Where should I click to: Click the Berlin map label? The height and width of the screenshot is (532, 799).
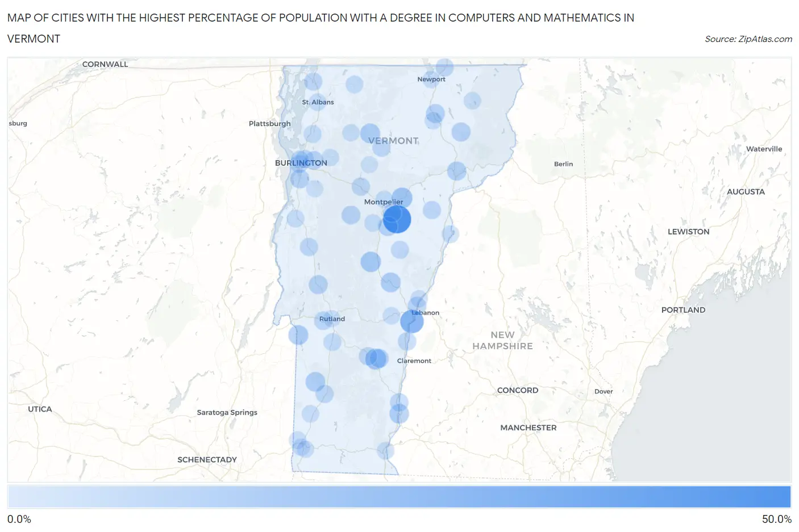tap(564, 164)
